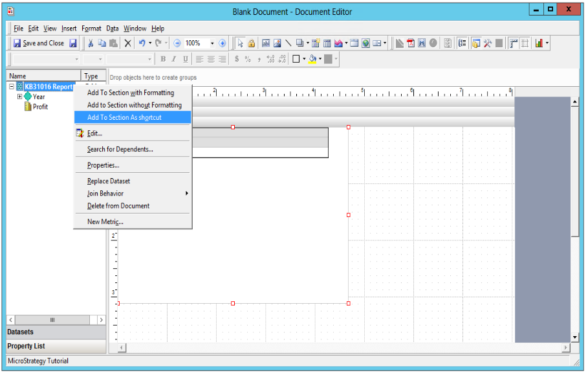Zoom in using the magnify plus icon

click(222, 45)
